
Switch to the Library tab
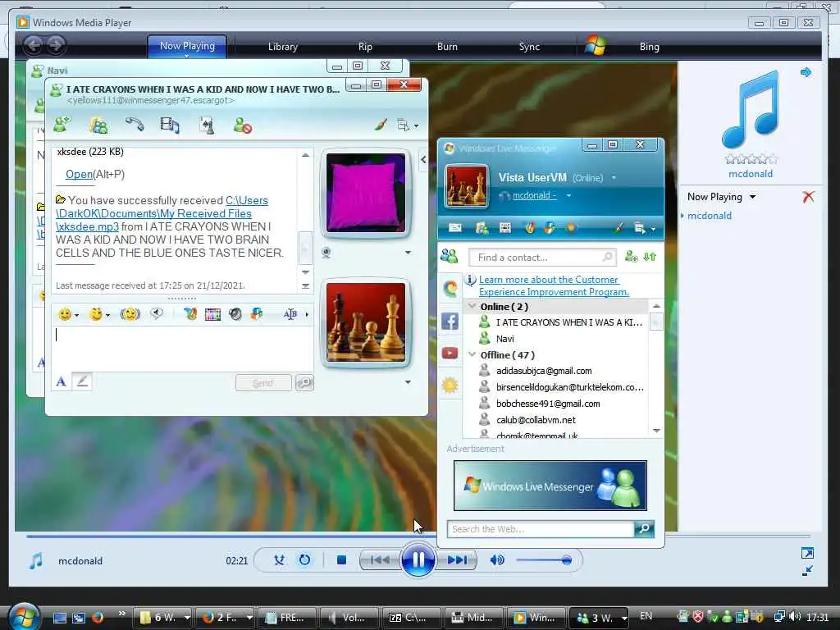point(283,47)
